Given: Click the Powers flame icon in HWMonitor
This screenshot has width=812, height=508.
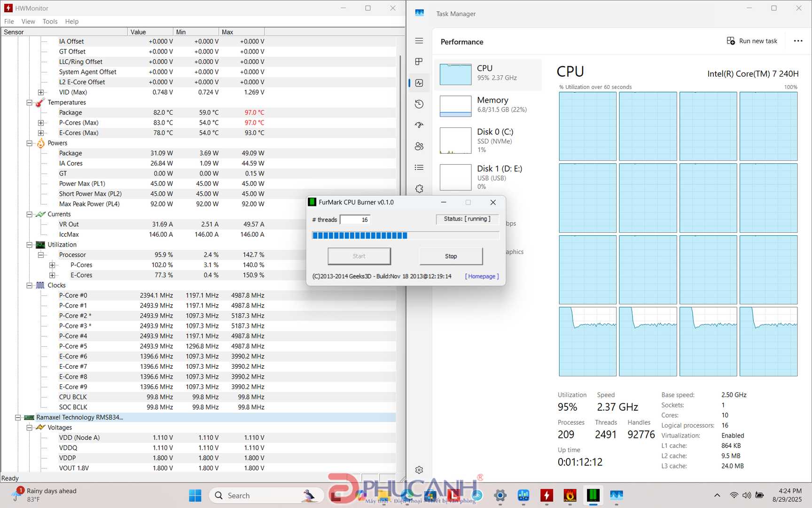Looking at the screenshot, I should click(40, 143).
